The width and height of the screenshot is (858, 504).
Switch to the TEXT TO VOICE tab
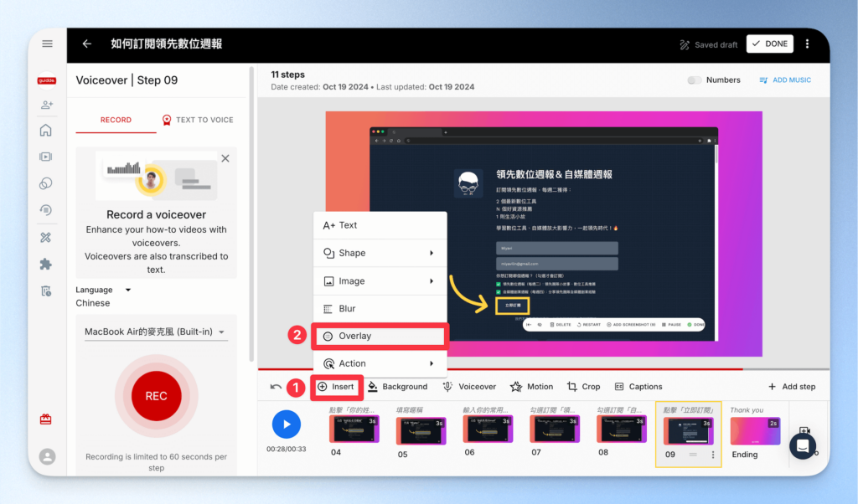coord(198,120)
